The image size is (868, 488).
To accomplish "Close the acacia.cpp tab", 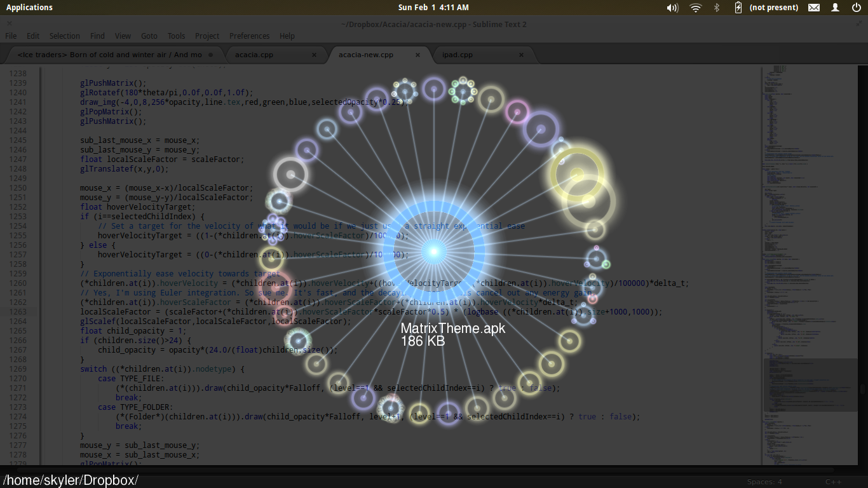I will [x=314, y=55].
